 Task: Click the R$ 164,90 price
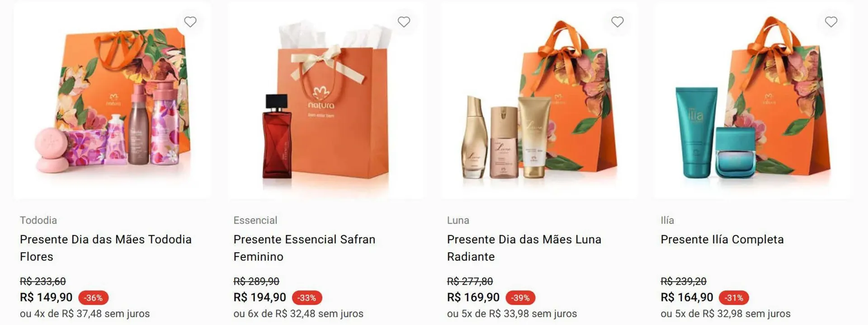coord(687,297)
